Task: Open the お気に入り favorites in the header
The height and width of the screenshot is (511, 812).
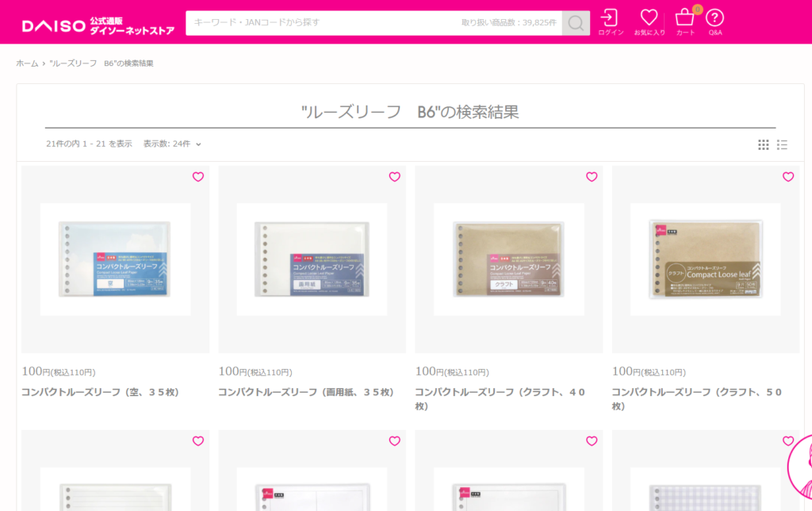Action: coord(649,22)
